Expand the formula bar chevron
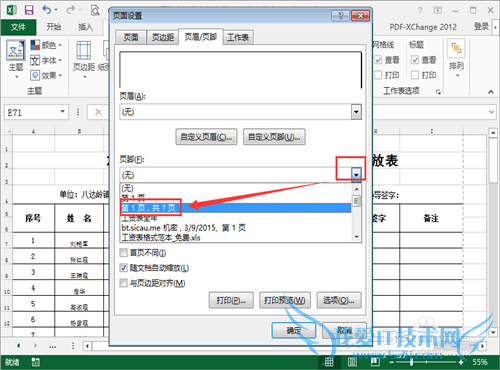The width and height of the screenshot is (500, 370). tap(491, 112)
